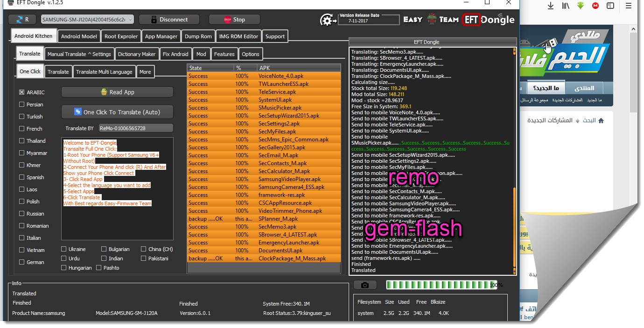
Task: Click the browser downloads arrow icon
Action: click(x=551, y=6)
